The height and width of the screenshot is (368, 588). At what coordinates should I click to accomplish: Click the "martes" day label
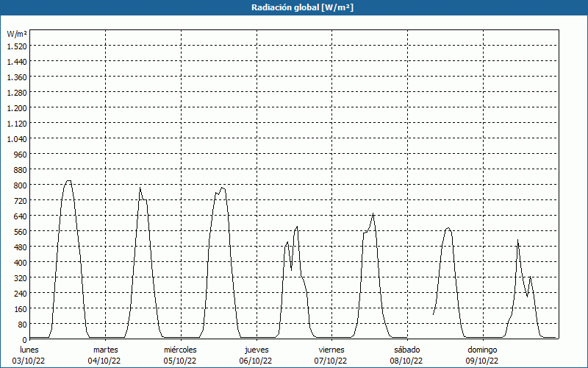coord(105,350)
